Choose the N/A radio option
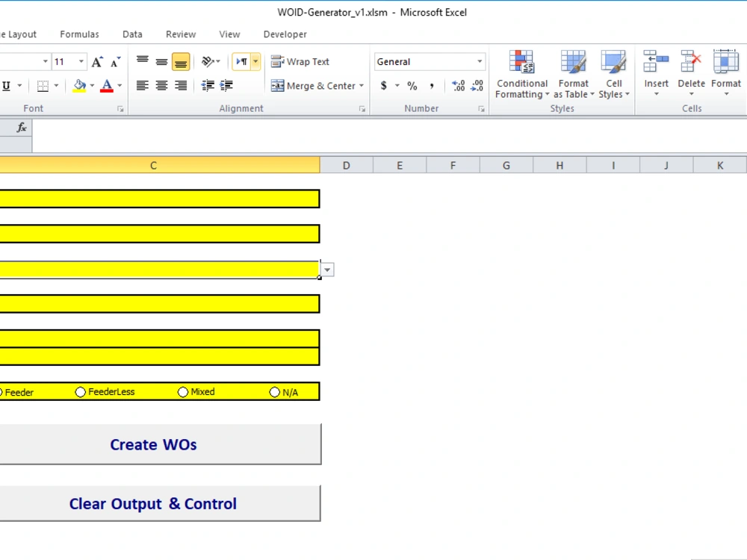The width and height of the screenshot is (747, 560). (x=274, y=391)
